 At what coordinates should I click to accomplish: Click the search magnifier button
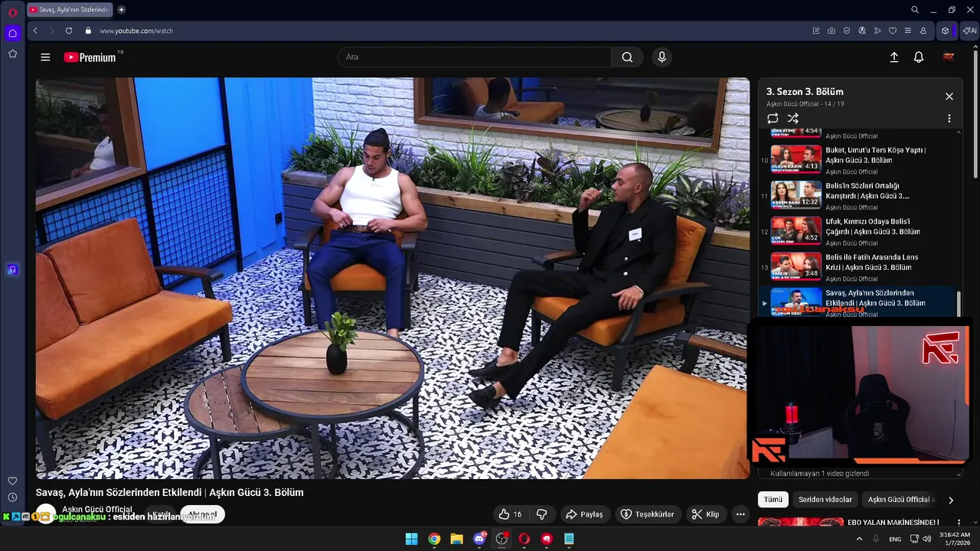click(627, 57)
